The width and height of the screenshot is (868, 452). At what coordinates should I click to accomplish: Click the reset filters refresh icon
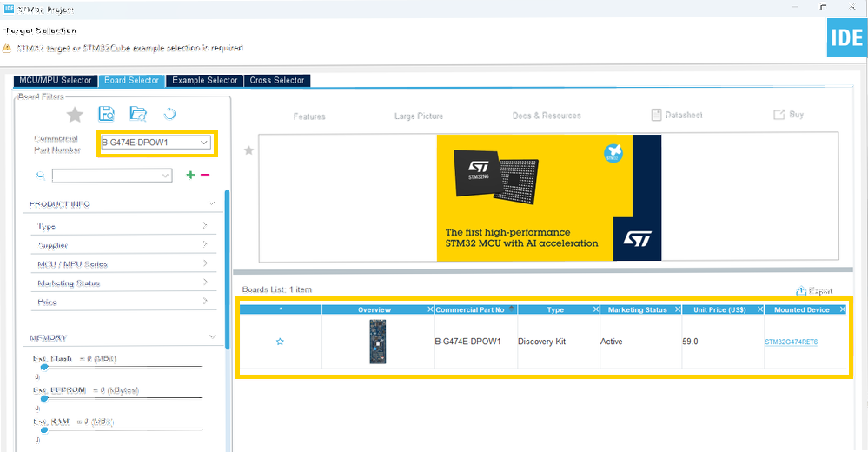[170, 114]
